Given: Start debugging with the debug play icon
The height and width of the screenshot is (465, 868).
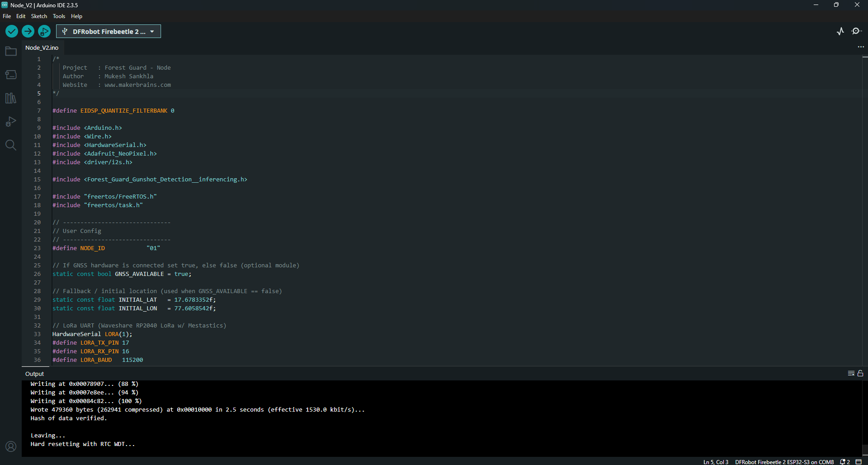Looking at the screenshot, I should pyautogui.click(x=44, y=31).
